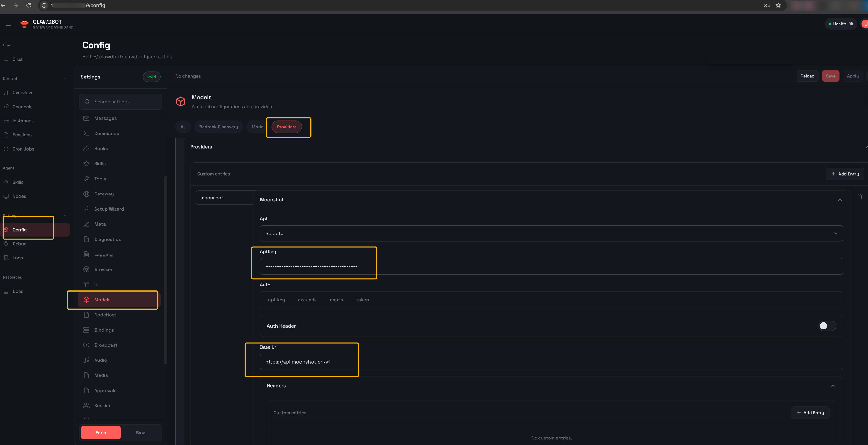868x445 pixels.
Task: Click the Setup Wizard wand icon
Action: tap(86, 209)
